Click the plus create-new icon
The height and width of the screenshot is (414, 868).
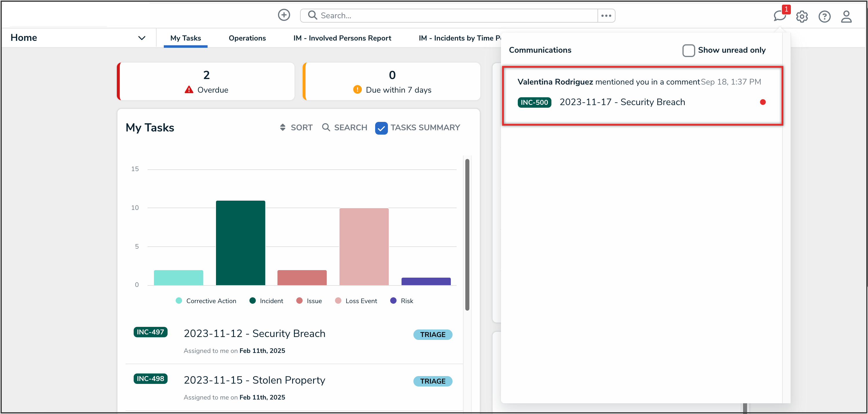(284, 15)
